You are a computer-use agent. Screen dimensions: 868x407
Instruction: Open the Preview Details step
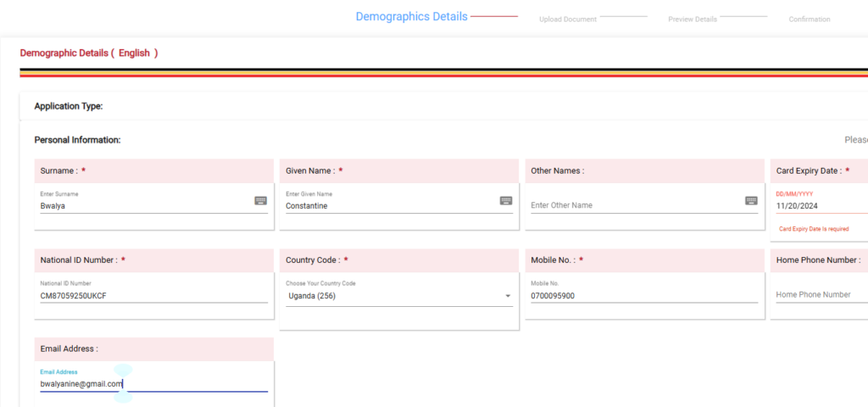[x=692, y=20]
